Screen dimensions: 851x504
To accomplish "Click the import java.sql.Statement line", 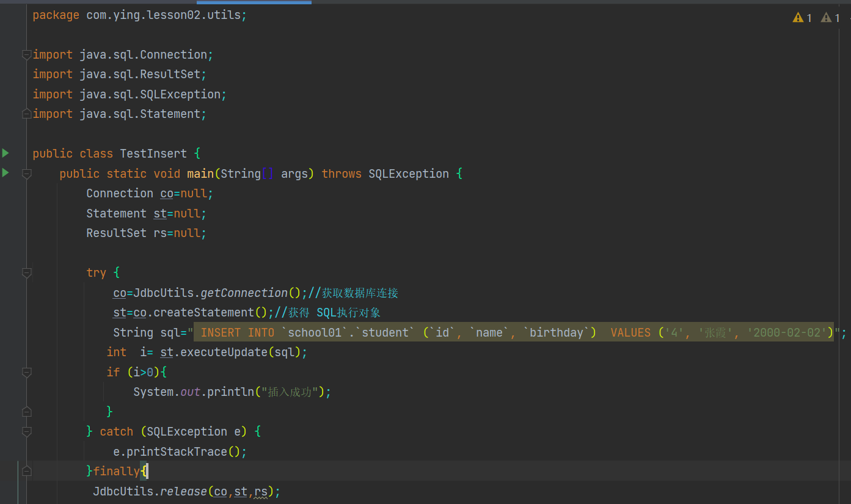I will click(120, 114).
